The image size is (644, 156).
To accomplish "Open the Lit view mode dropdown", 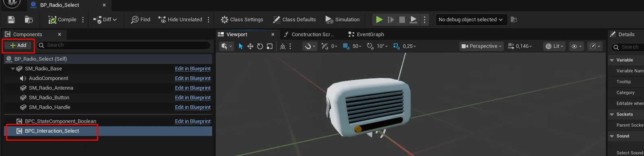I will 555,46.
